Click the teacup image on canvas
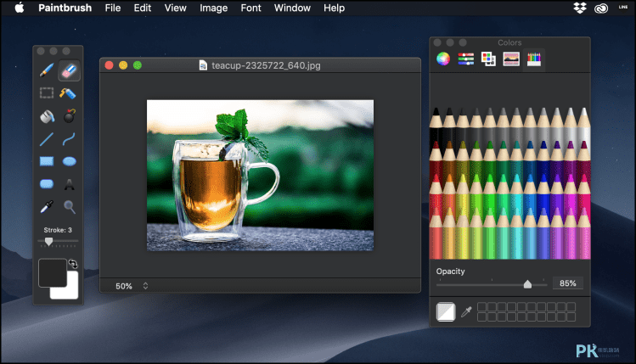The width and height of the screenshot is (636, 364). (x=260, y=175)
